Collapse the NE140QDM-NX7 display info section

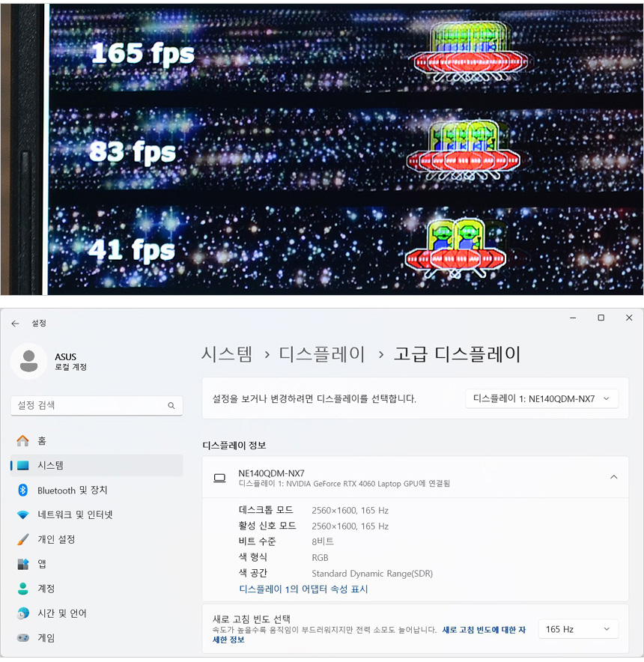[613, 477]
